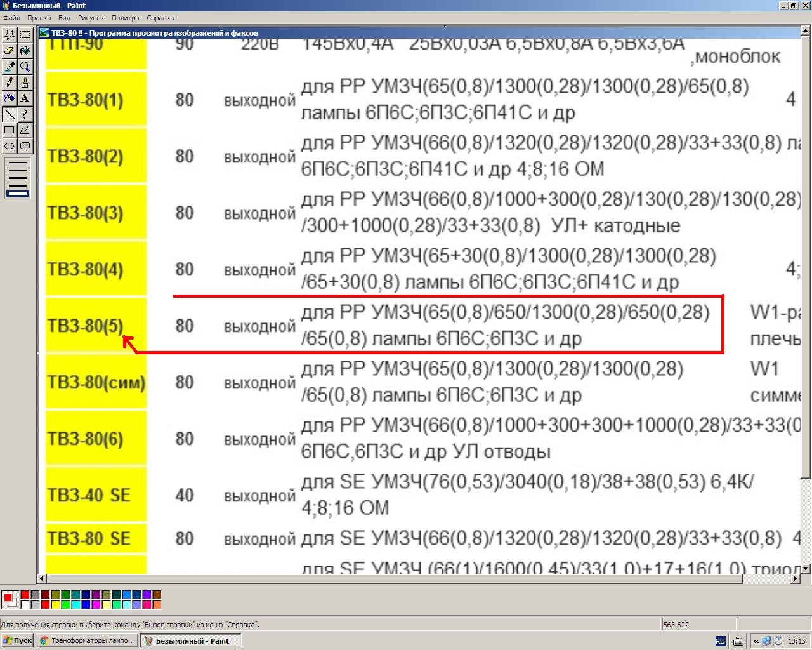Select the thinnest line width option
This screenshot has height=650, width=812.
tap(18, 164)
